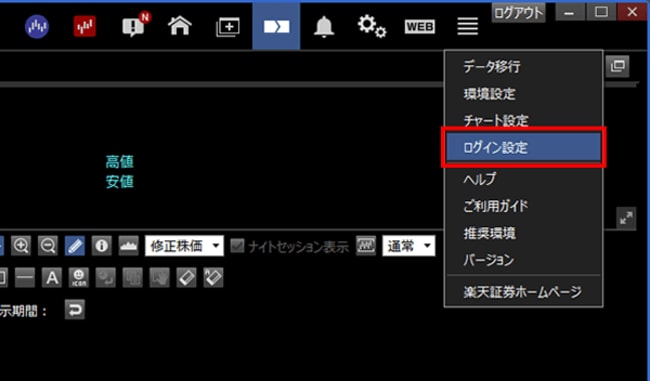Viewport: 650px width, 381px height.
Task: Click the add window plus icon
Action: coord(228,27)
